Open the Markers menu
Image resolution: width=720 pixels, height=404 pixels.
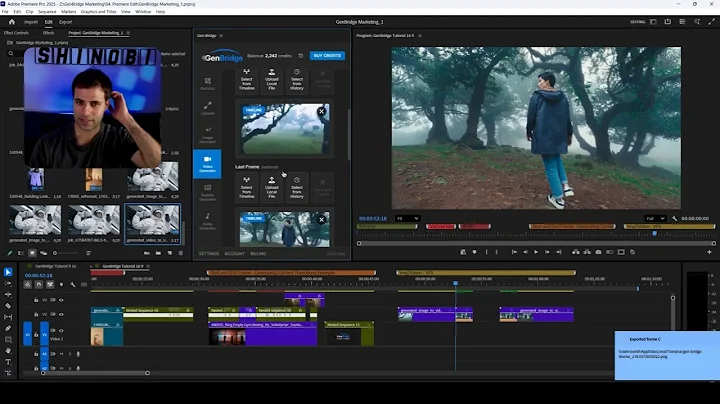(x=69, y=11)
